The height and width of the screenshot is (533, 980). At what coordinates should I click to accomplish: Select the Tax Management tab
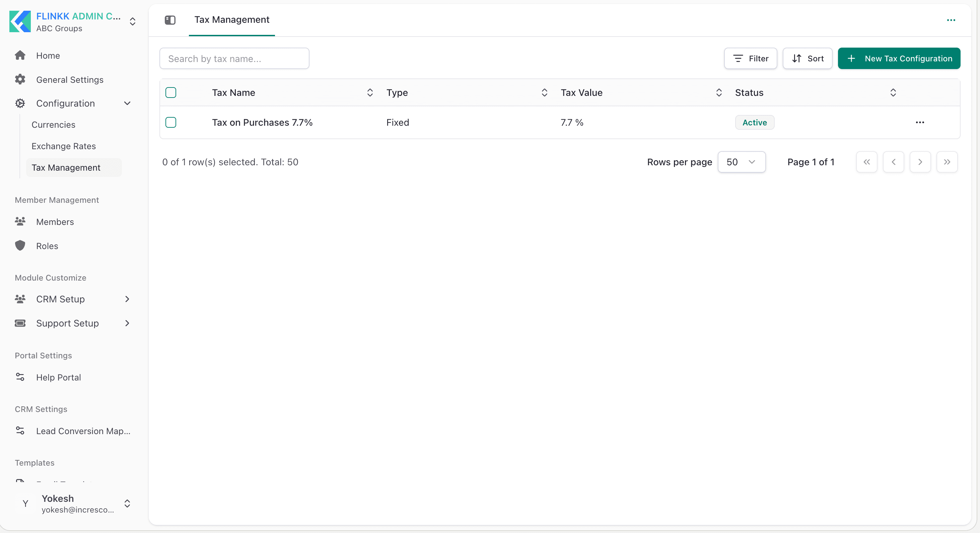tap(232, 20)
